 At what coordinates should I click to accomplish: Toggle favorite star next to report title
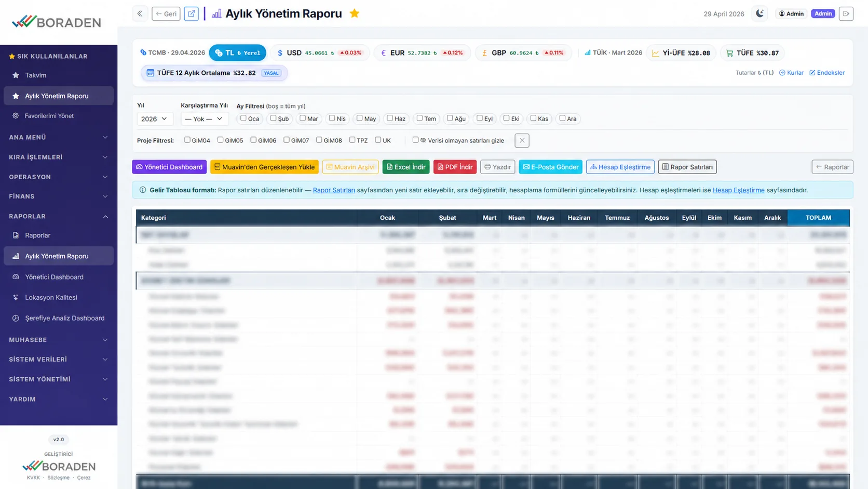pyautogui.click(x=355, y=14)
